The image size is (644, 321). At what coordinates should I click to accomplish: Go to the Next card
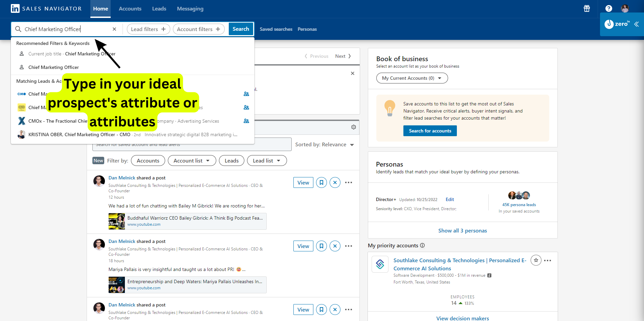343,56
